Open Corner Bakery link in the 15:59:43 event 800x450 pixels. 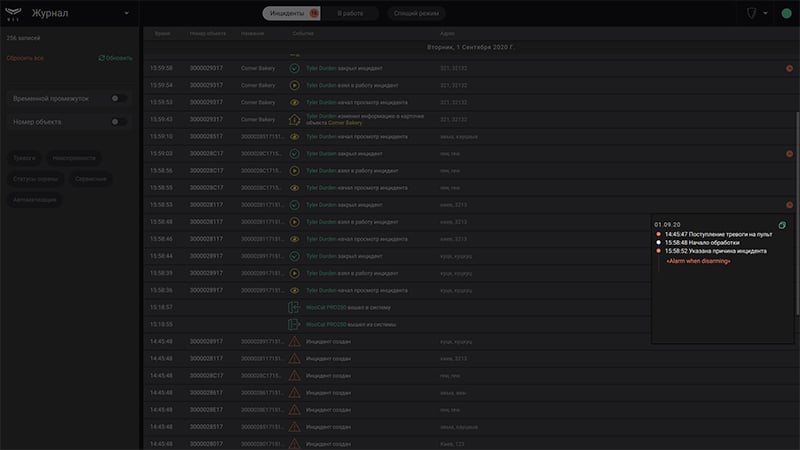click(345, 123)
